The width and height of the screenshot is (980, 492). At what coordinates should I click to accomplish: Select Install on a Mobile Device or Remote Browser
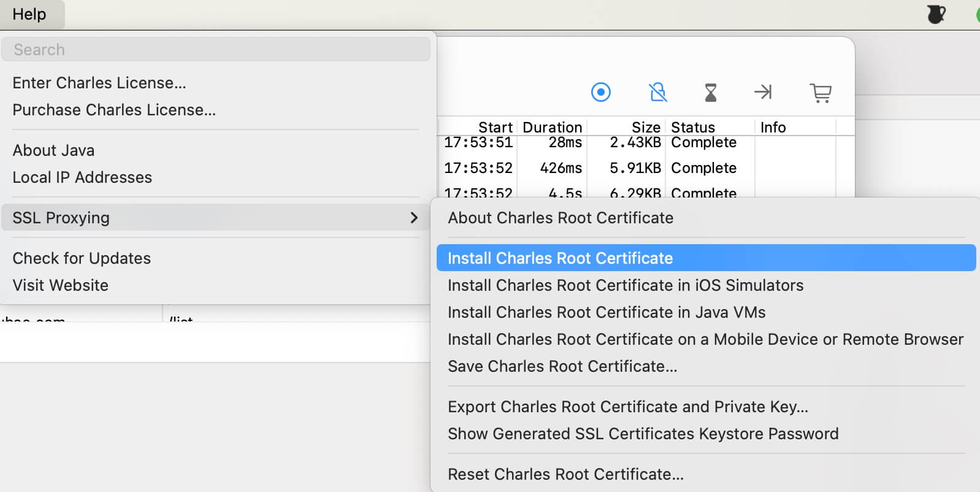pyautogui.click(x=706, y=339)
